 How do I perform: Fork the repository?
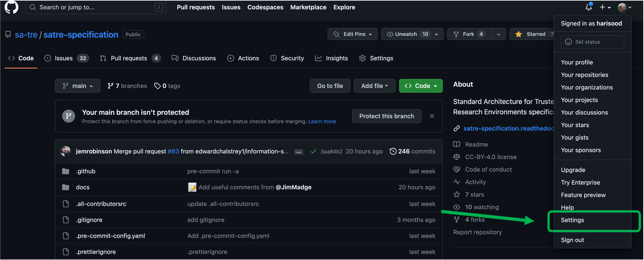point(469,34)
